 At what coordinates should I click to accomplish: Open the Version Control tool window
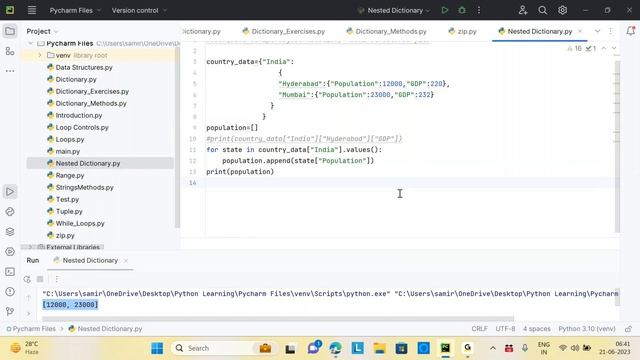10,311
